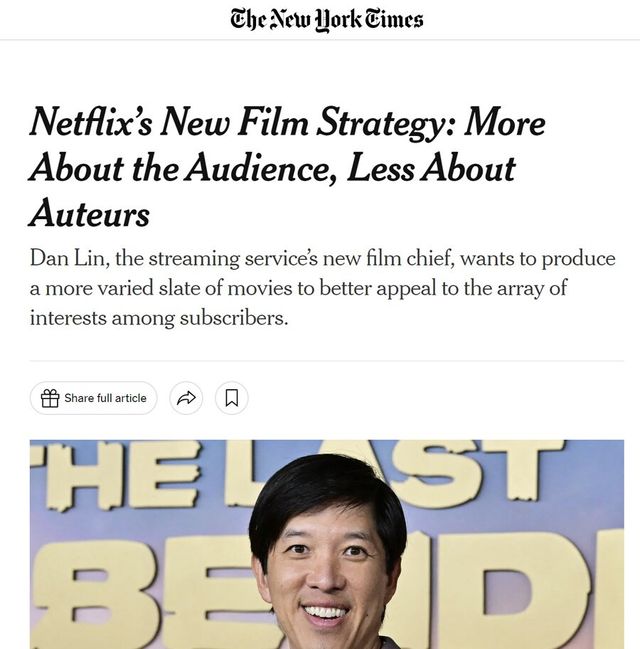
Task: Click the gift box icon
Action: (x=50, y=398)
